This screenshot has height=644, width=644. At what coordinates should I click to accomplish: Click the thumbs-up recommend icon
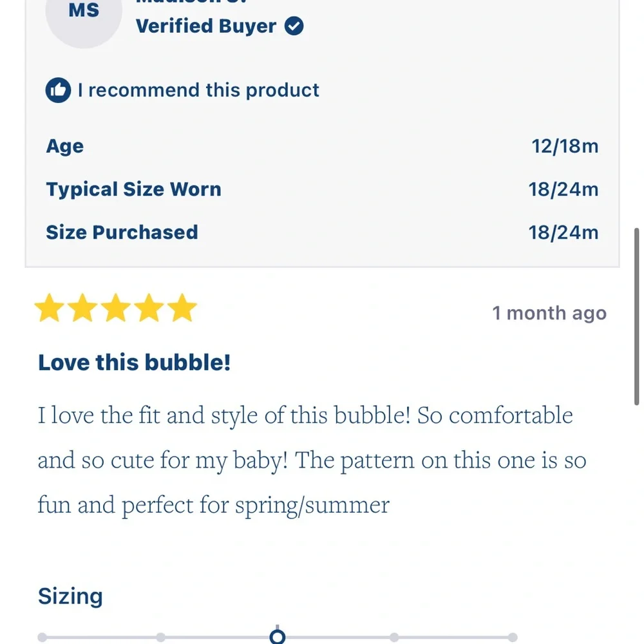point(59,90)
